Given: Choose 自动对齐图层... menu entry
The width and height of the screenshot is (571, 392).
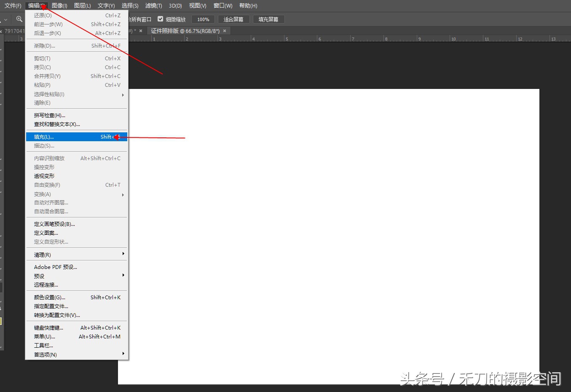Looking at the screenshot, I should tap(77, 203).
